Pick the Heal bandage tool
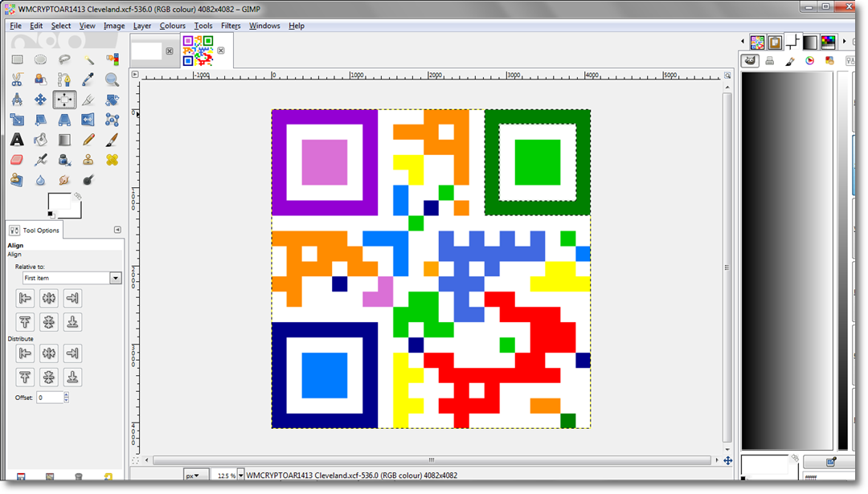868x494 pixels. tap(113, 160)
